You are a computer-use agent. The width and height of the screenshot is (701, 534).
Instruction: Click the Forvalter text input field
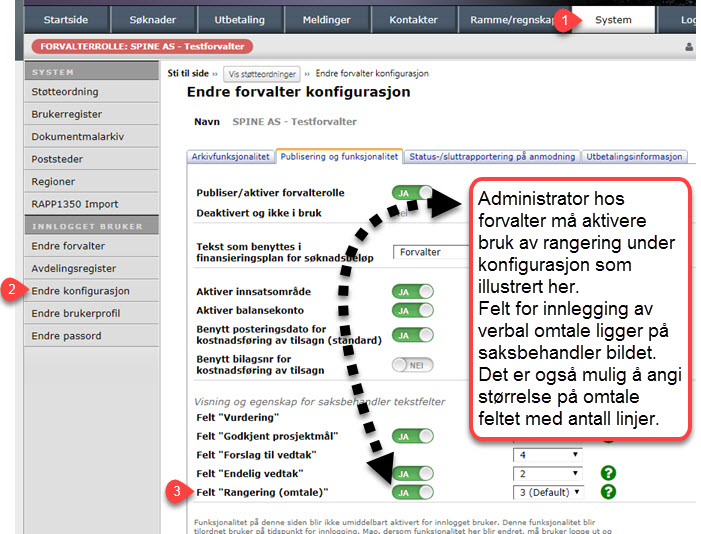point(431,252)
